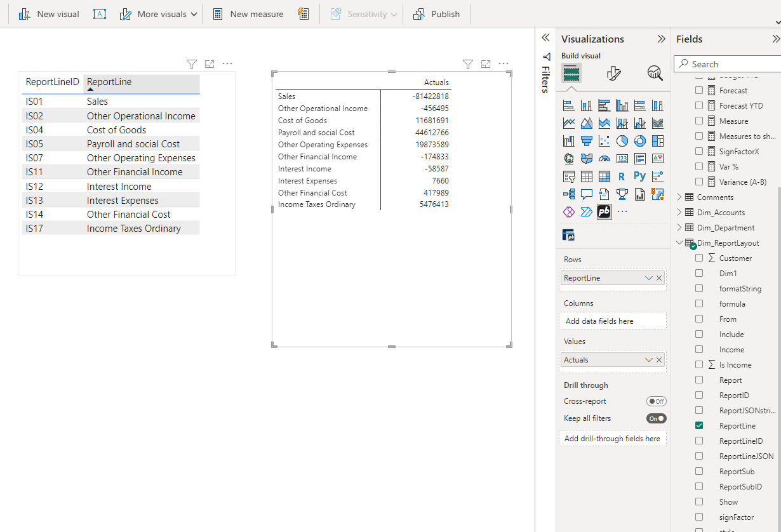This screenshot has width=781, height=532.
Task: Collapse the Dim_ReportLayout table
Action: 679,243
